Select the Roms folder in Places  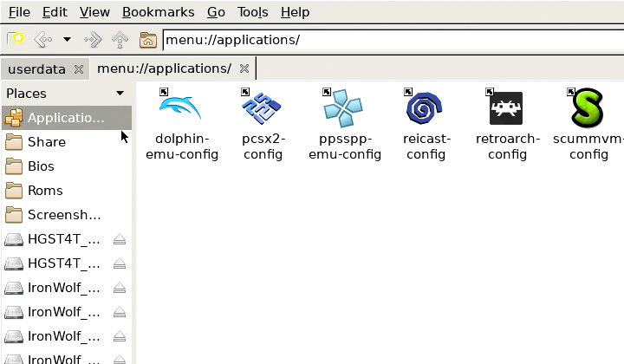(45, 191)
